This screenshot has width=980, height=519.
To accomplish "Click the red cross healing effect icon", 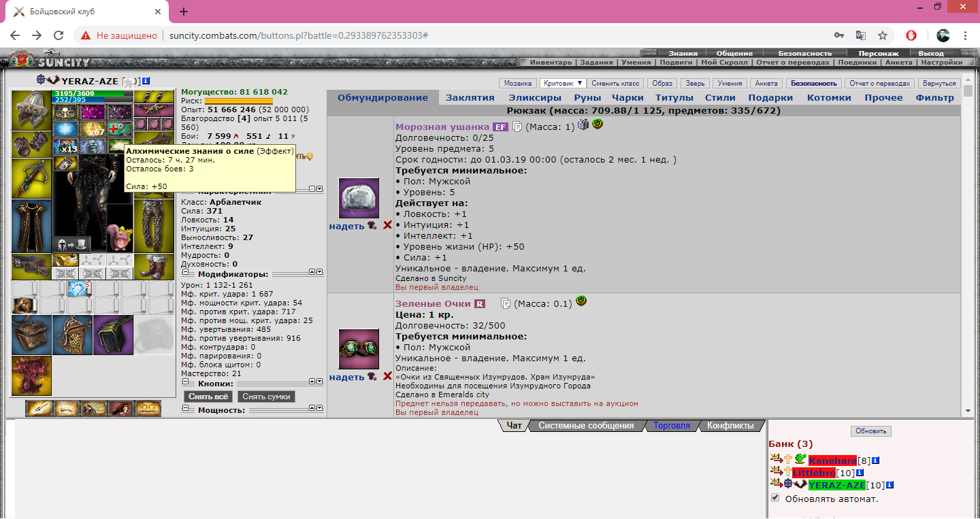I will pyautogui.click(x=119, y=129).
